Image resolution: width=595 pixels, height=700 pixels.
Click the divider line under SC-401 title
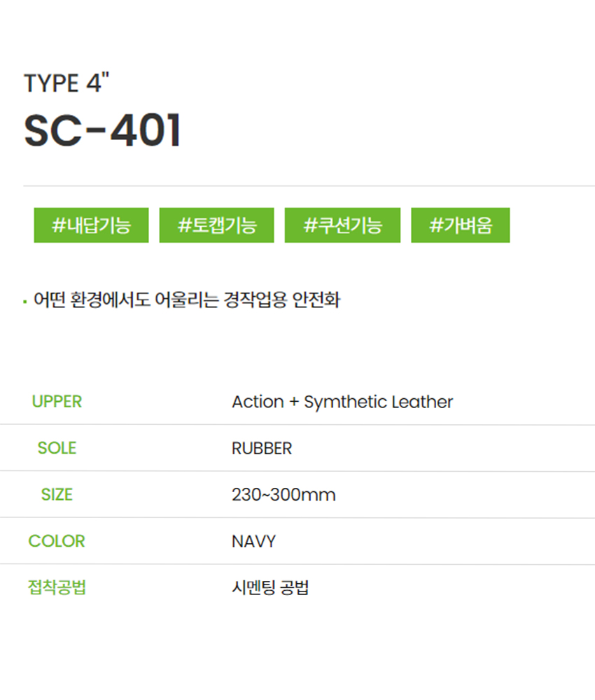(309, 185)
